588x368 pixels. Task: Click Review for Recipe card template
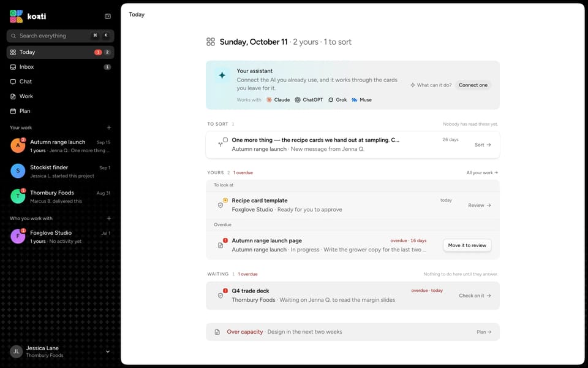point(480,205)
